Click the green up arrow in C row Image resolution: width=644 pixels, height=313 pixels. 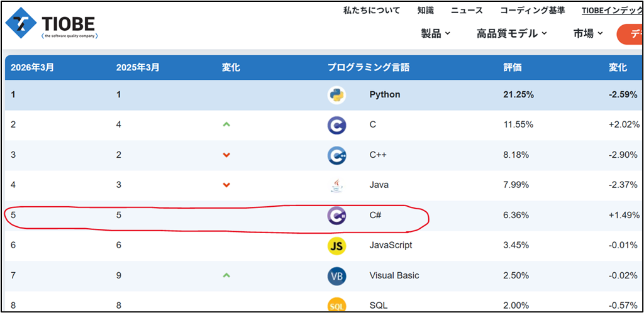click(x=226, y=124)
